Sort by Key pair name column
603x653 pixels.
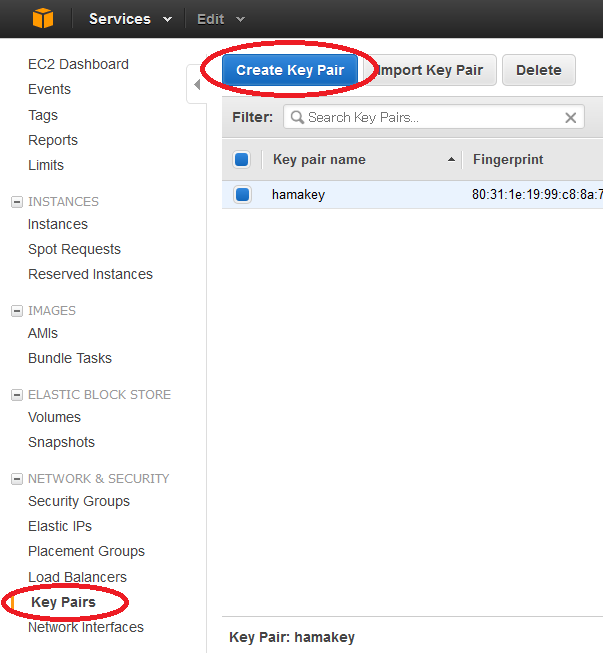coord(319,160)
